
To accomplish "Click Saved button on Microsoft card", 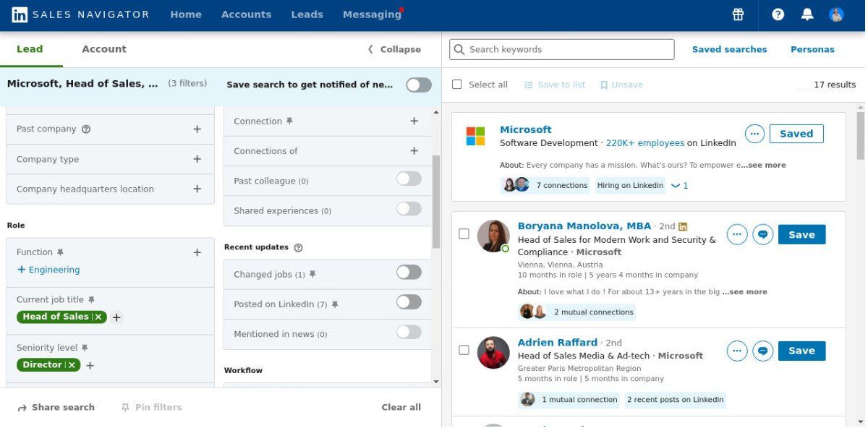I will point(796,134).
